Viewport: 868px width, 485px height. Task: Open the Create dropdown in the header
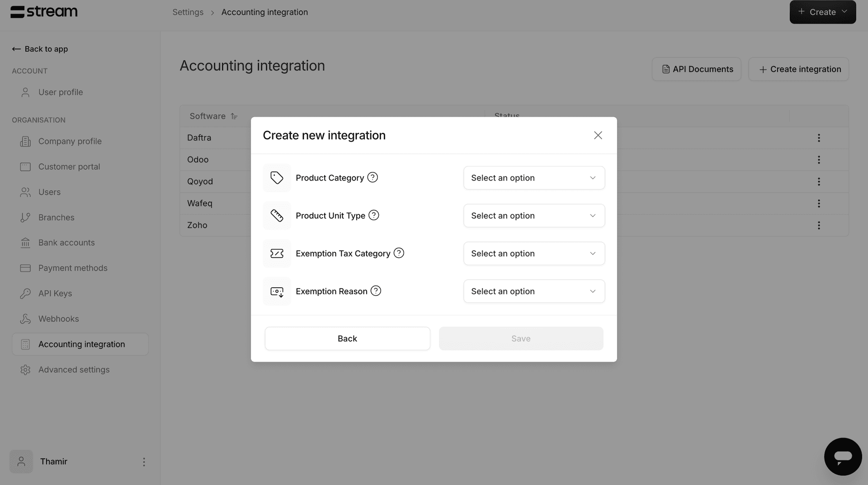click(822, 12)
